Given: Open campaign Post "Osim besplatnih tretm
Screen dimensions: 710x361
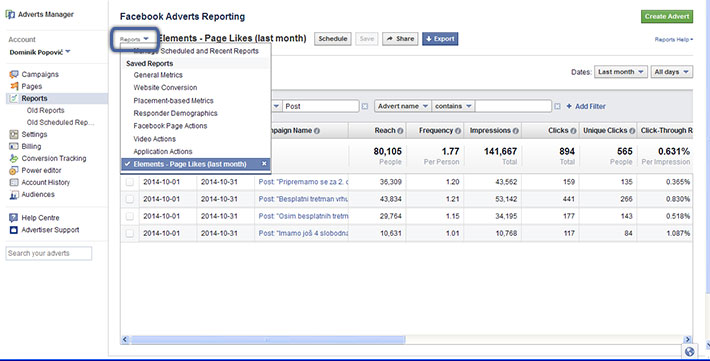Looking at the screenshot, I should point(303,216).
